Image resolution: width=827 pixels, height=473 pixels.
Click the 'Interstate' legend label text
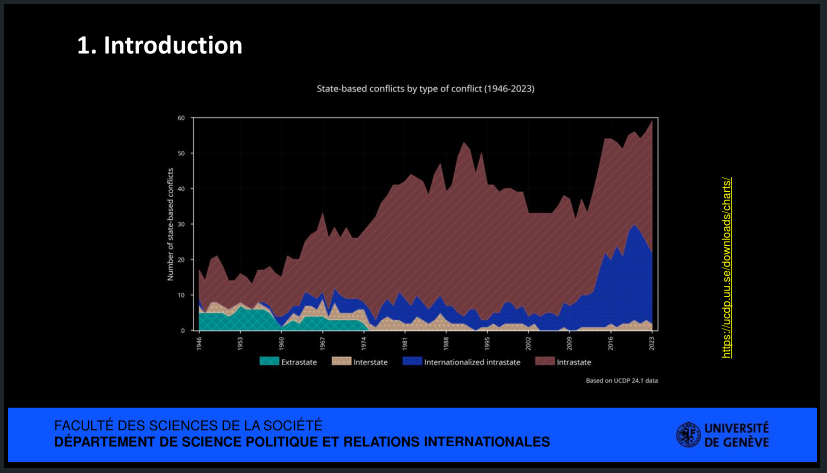[370, 361]
